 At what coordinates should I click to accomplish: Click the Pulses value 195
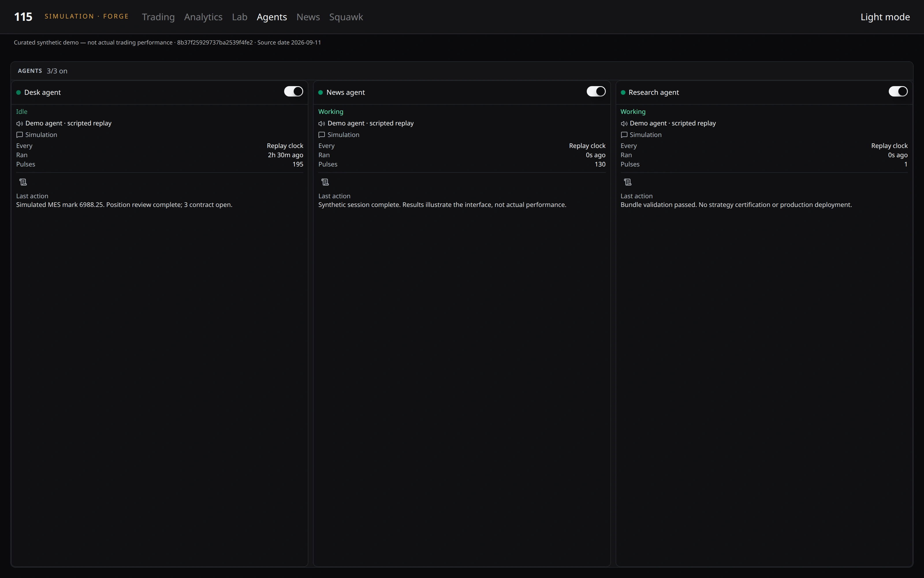[298, 164]
